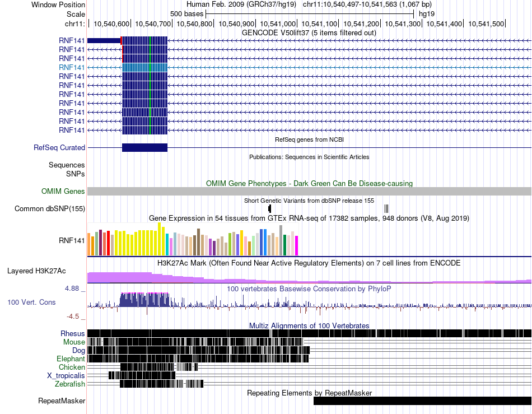Click the Sequences track label
This screenshot has height=414, width=532.
(x=67, y=165)
